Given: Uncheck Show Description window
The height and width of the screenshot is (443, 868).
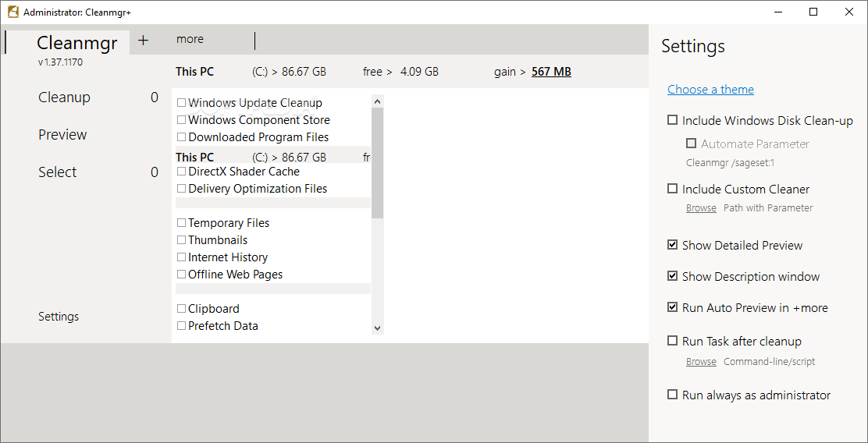Looking at the screenshot, I should (x=673, y=276).
